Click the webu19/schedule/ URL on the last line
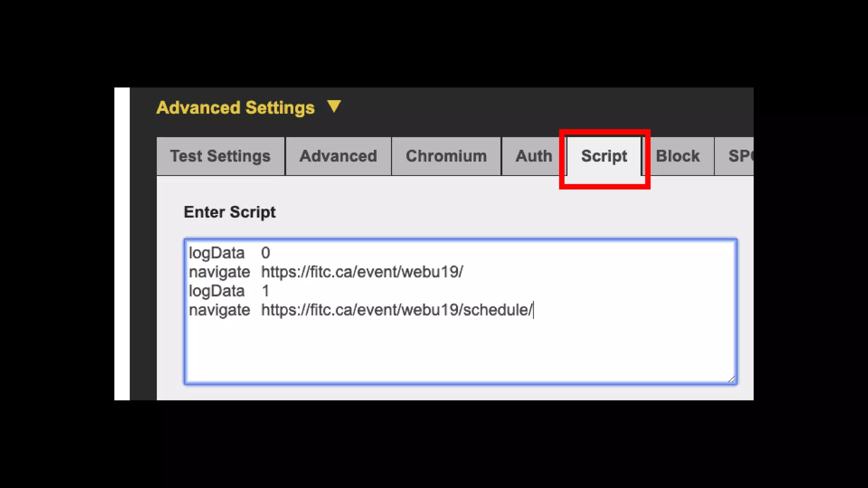 tap(397, 310)
